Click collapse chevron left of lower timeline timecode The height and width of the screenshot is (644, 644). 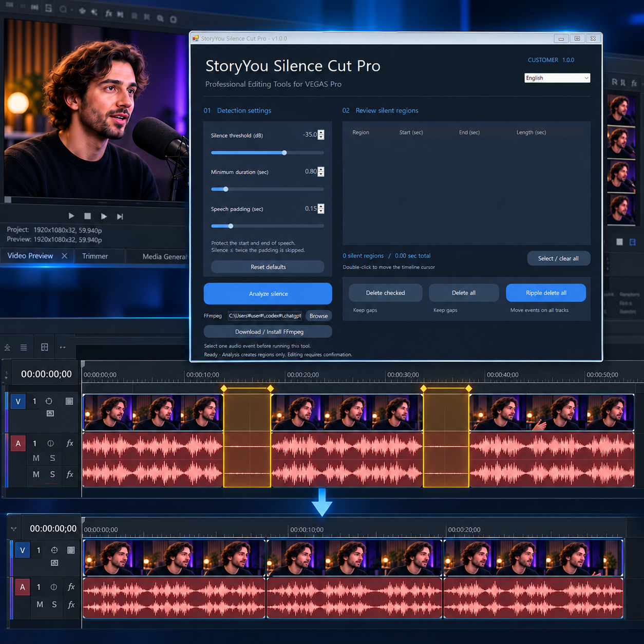pyautogui.click(x=14, y=529)
